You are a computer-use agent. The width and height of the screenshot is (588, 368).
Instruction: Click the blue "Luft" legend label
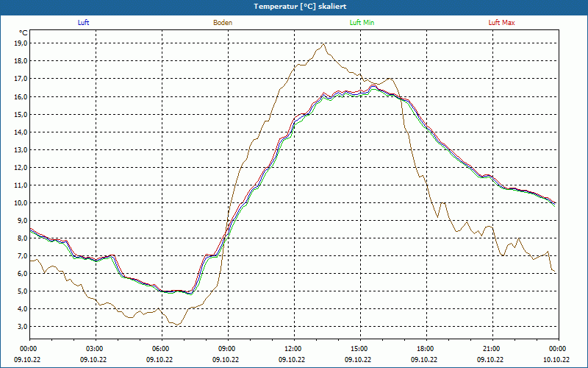pos(83,23)
